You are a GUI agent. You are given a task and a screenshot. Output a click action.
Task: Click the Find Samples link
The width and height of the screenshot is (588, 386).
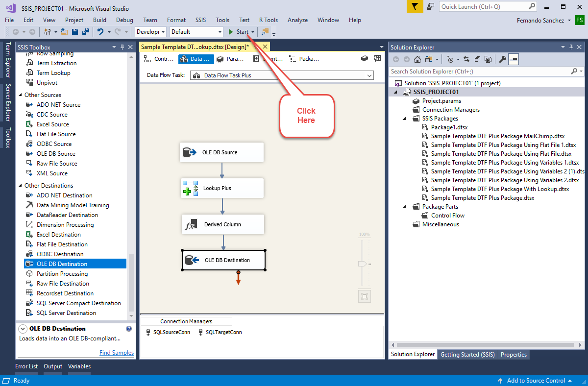click(x=117, y=353)
